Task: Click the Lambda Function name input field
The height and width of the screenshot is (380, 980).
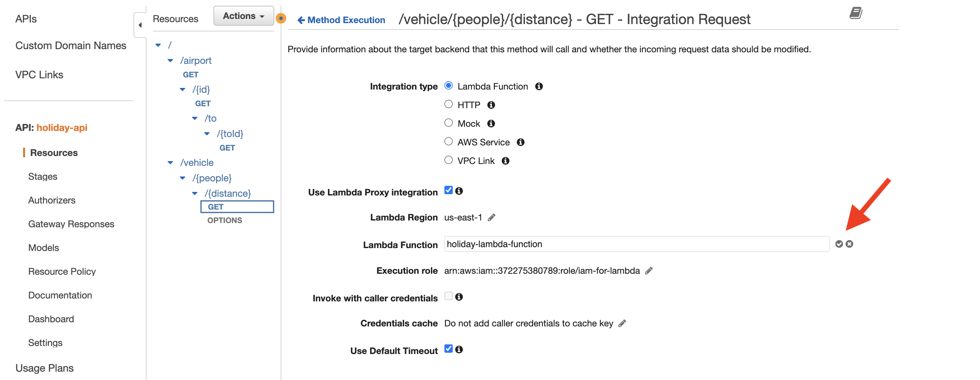Action: tap(636, 244)
